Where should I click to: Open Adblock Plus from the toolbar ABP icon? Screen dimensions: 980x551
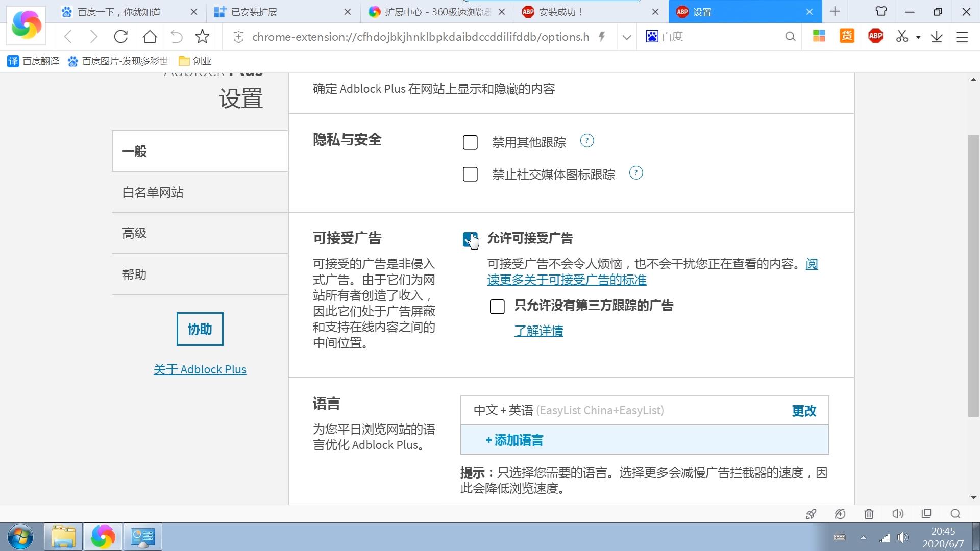point(875,36)
